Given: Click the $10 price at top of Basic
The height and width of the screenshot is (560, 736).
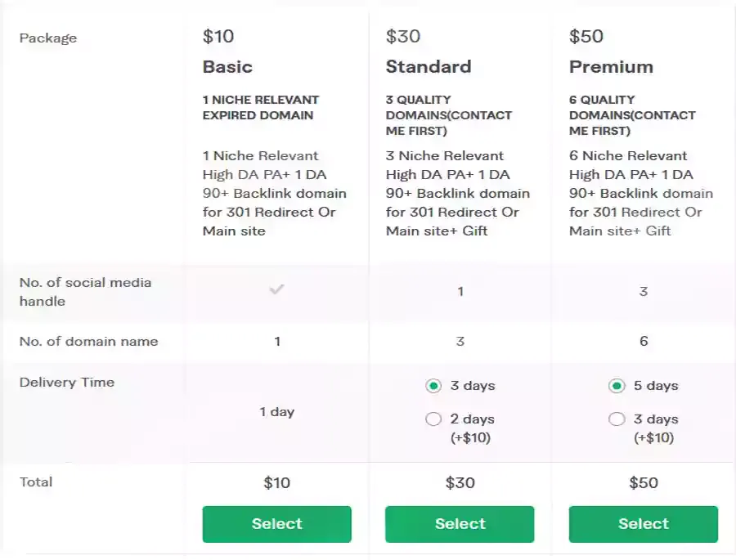Looking at the screenshot, I should pyautogui.click(x=218, y=37).
